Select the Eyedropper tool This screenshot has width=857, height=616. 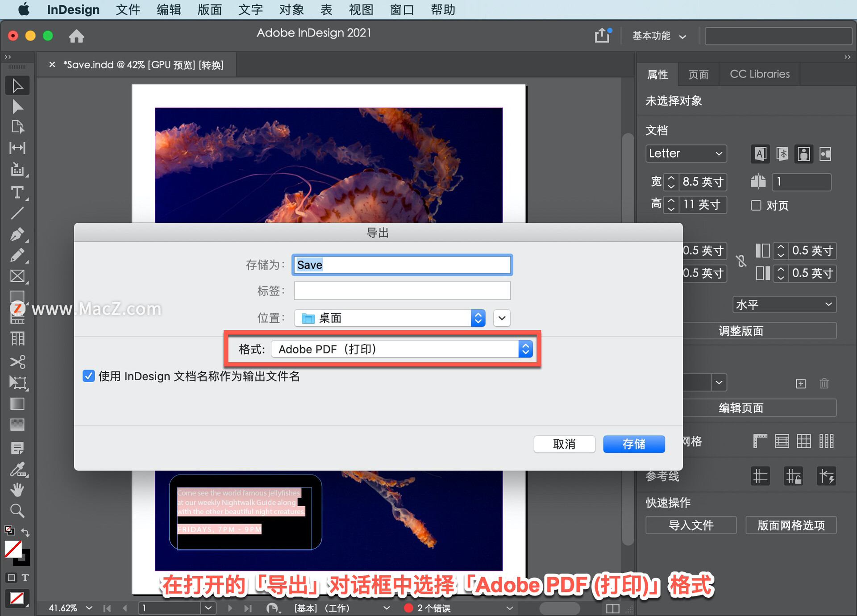(x=17, y=469)
